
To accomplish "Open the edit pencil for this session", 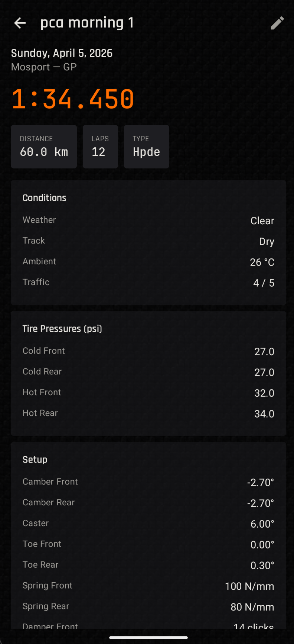I will (277, 23).
